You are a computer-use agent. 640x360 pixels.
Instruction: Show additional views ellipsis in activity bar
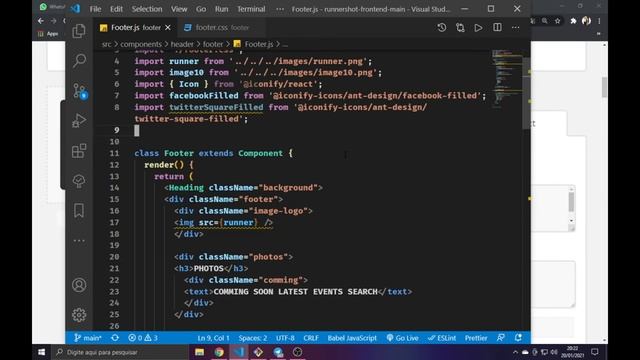pos(79,240)
